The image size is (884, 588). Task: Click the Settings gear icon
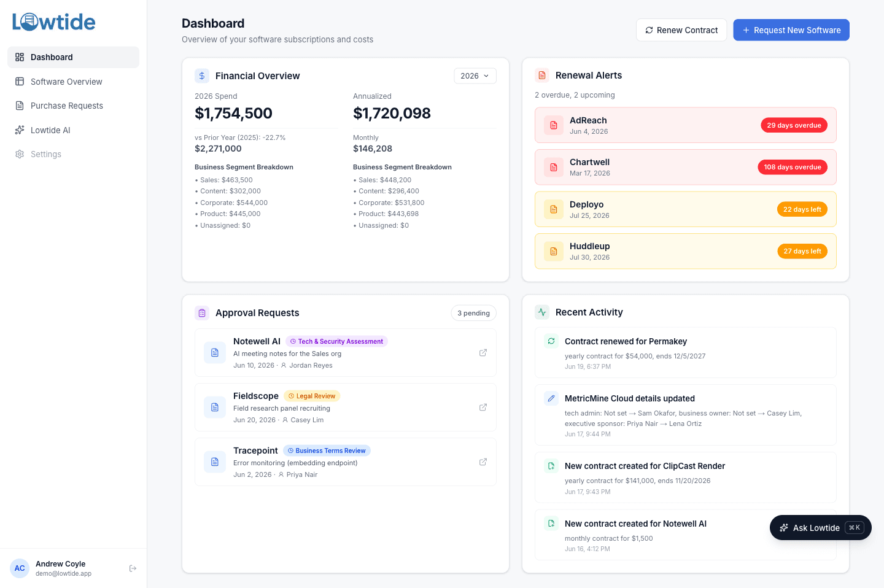[20, 154]
